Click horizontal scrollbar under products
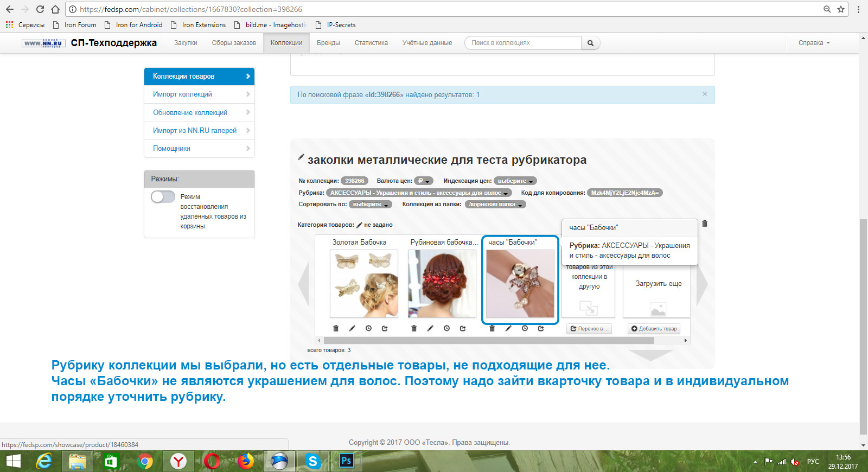This screenshot has width=868, height=472. [x=489, y=341]
